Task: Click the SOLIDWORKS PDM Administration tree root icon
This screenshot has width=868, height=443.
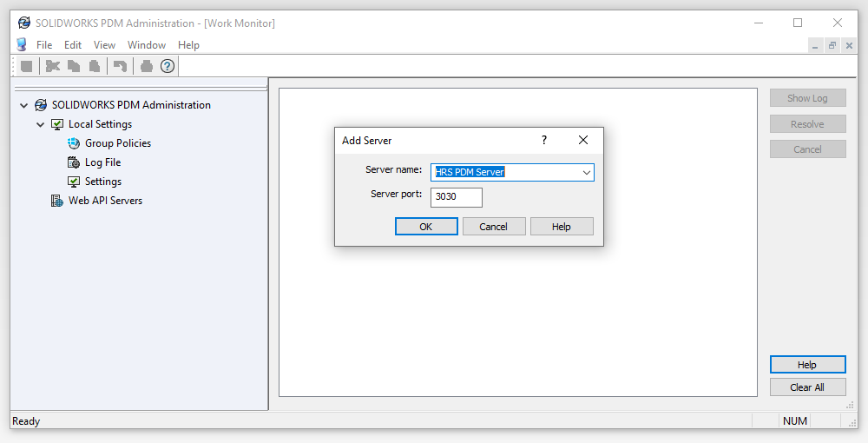Action: (41, 104)
